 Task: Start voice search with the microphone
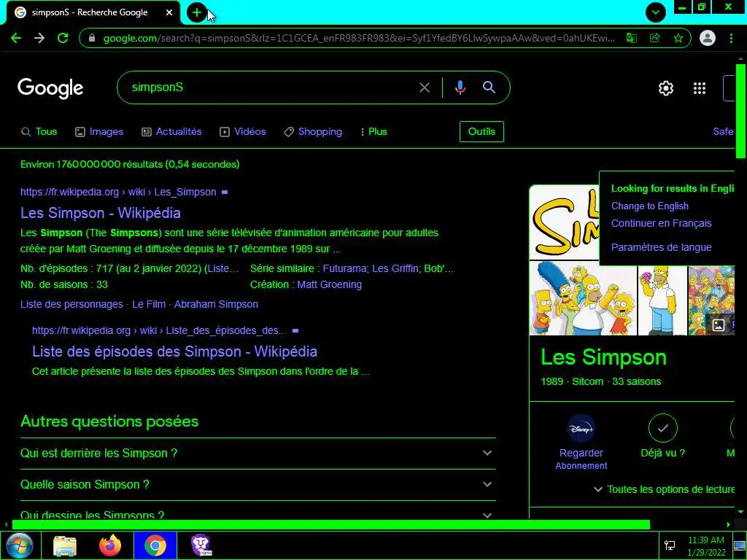click(460, 87)
